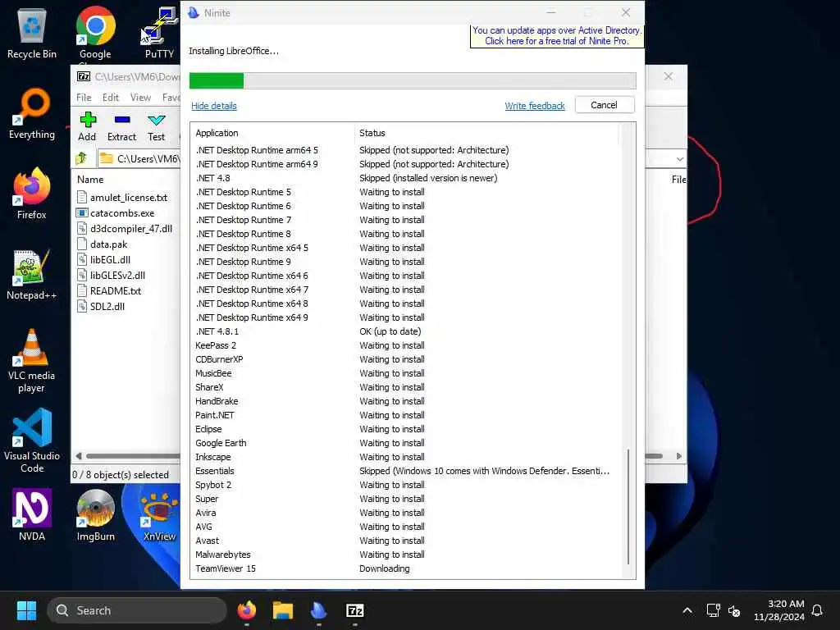This screenshot has height=630, width=840.
Task: Click the Name column header in 7-Zip
Action: (90, 180)
